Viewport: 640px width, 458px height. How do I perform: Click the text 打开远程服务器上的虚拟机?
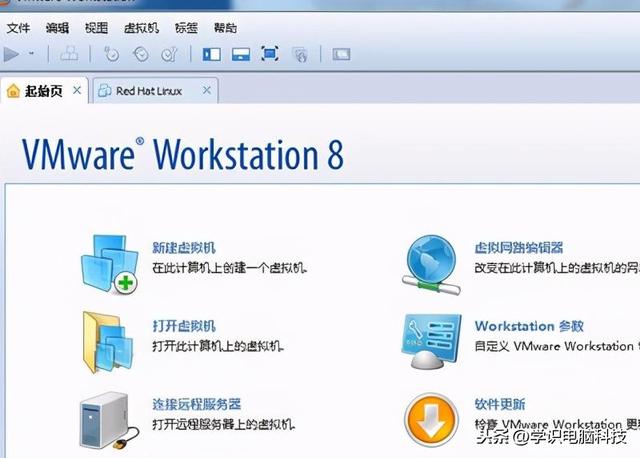223,425
